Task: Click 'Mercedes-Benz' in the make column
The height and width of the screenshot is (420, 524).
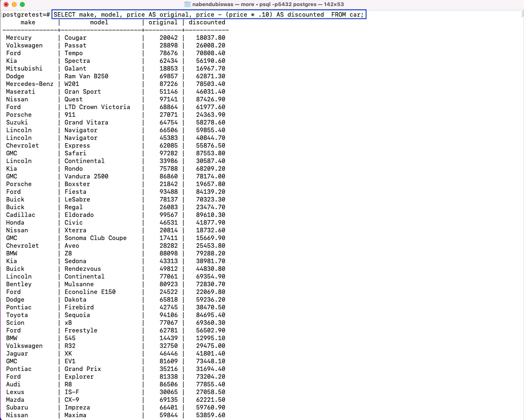Action: click(30, 84)
